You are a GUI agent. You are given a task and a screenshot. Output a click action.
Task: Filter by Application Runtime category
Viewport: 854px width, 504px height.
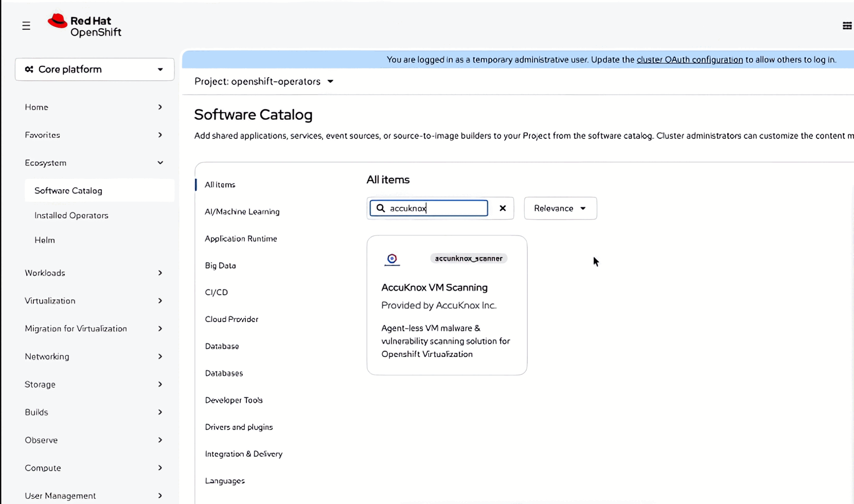241,239
